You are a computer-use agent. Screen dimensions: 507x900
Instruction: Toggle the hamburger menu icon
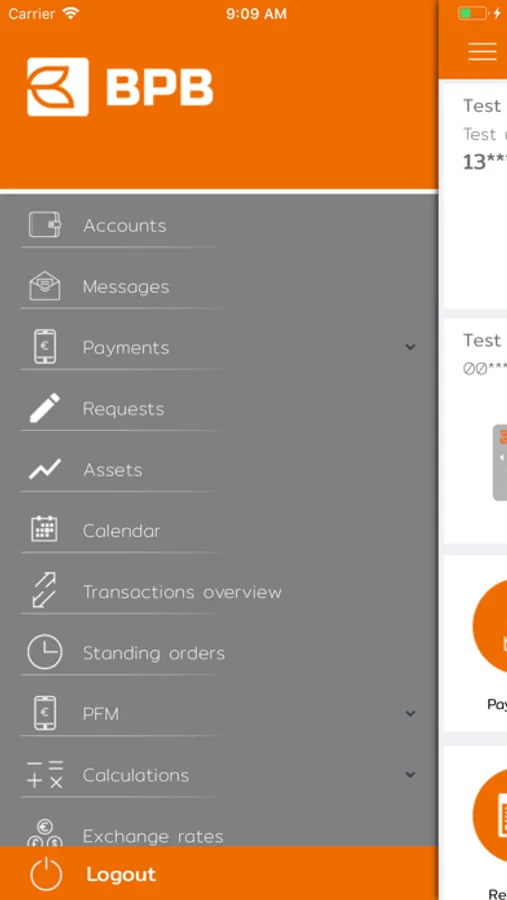click(x=482, y=51)
